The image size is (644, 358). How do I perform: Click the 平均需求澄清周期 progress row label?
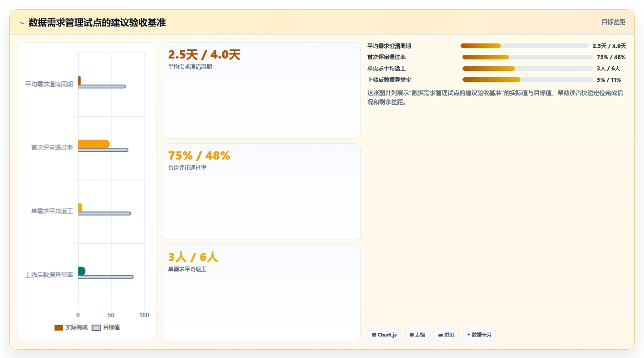(389, 46)
